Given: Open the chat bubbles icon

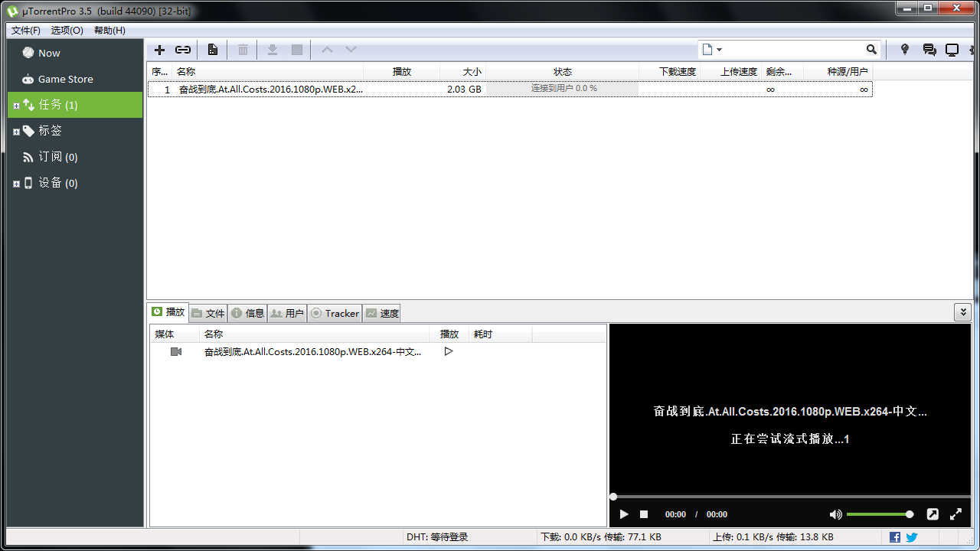Looking at the screenshot, I should (x=929, y=50).
